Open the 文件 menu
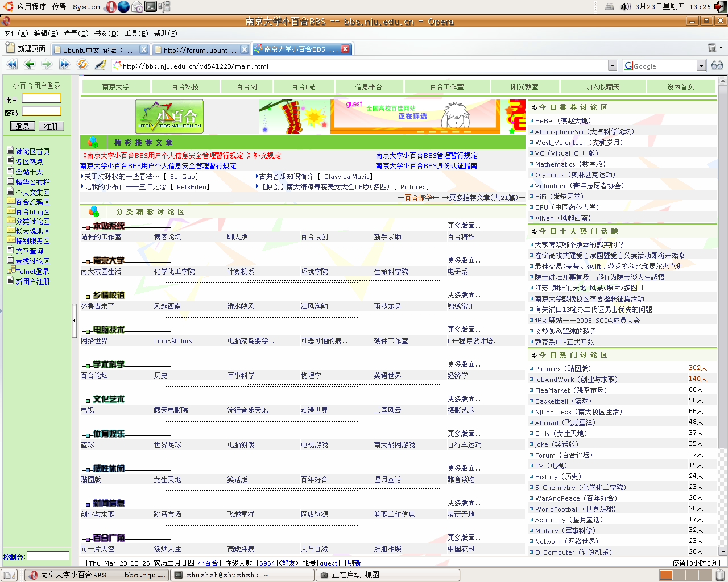 [x=16, y=34]
